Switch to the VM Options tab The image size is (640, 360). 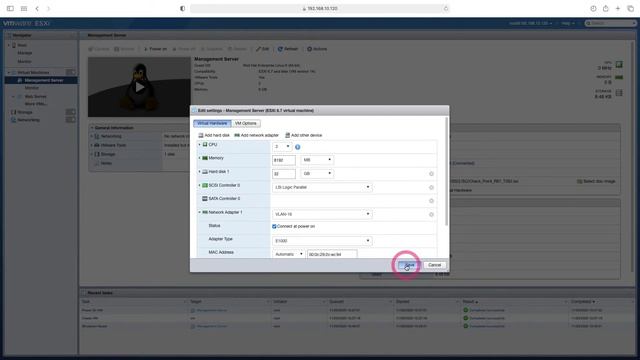(x=246, y=123)
